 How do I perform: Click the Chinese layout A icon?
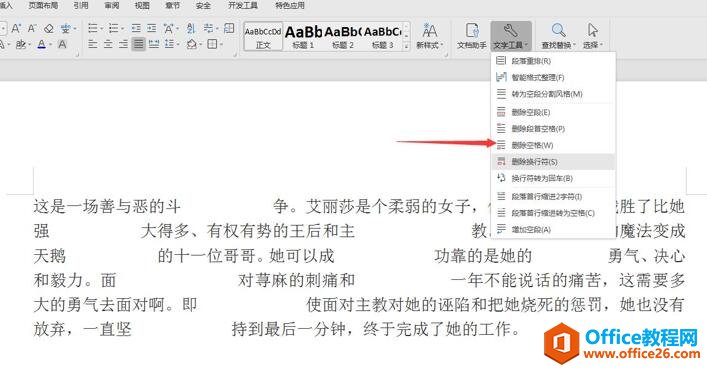click(169, 29)
